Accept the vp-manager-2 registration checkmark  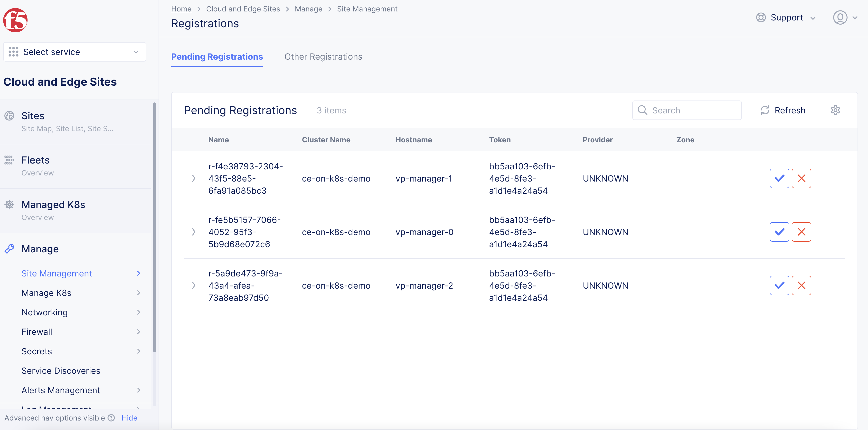tap(779, 285)
